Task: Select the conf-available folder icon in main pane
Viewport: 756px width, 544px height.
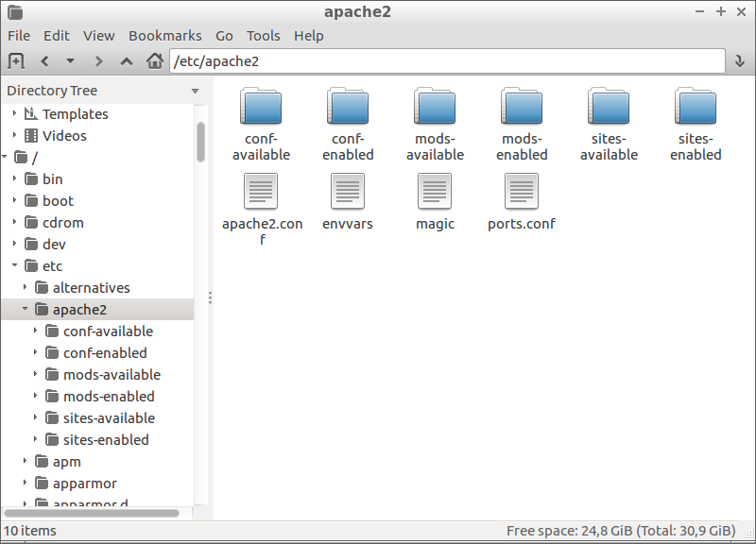Action: click(x=261, y=106)
